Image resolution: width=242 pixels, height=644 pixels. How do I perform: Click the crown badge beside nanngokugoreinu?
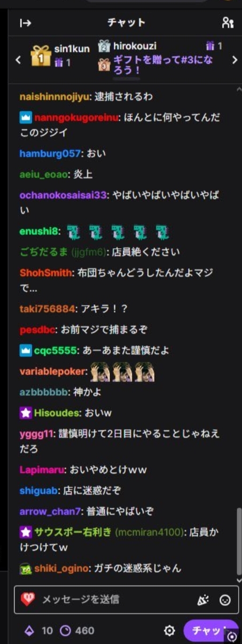click(x=25, y=118)
